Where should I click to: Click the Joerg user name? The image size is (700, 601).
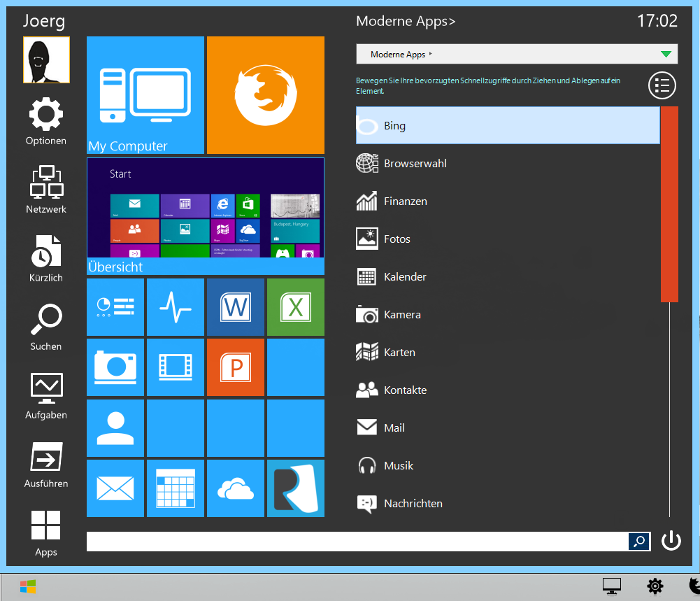(44, 21)
